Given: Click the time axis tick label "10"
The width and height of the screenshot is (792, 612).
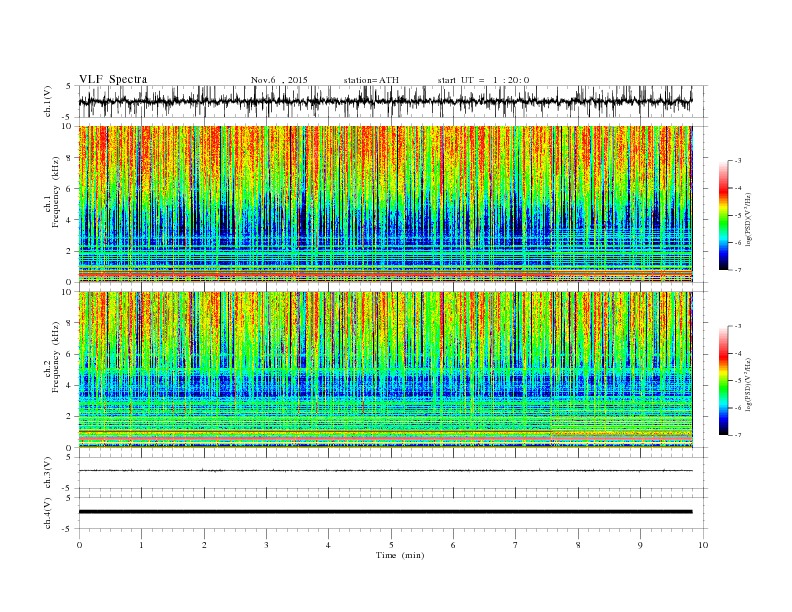Looking at the screenshot, I should pyautogui.click(x=703, y=545).
